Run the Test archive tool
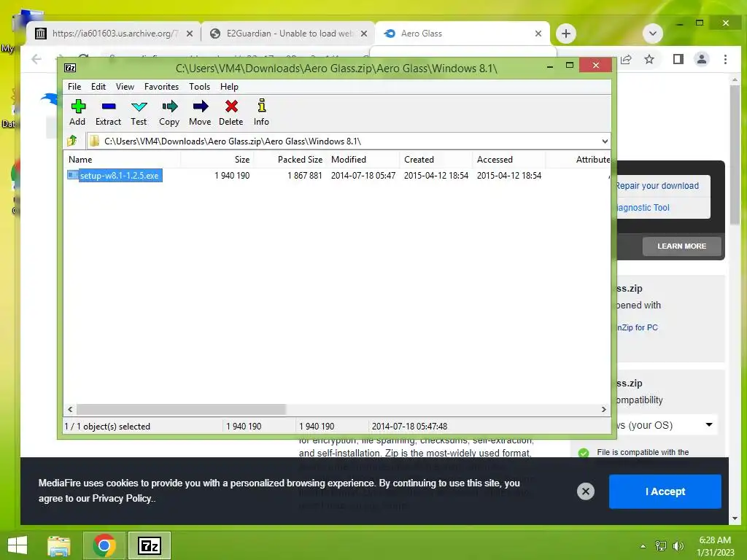 pos(139,113)
